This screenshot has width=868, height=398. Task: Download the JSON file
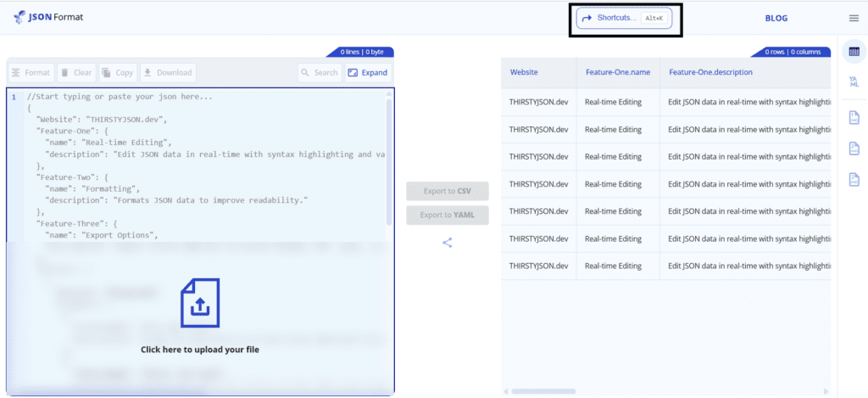pyautogui.click(x=168, y=73)
